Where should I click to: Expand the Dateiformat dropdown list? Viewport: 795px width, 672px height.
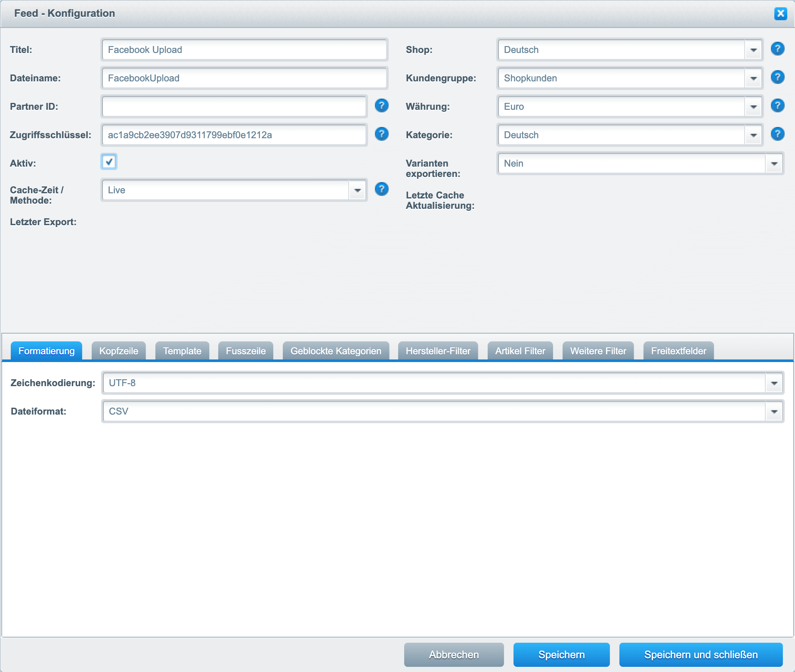pyautogui.click(x=774, y=412)
